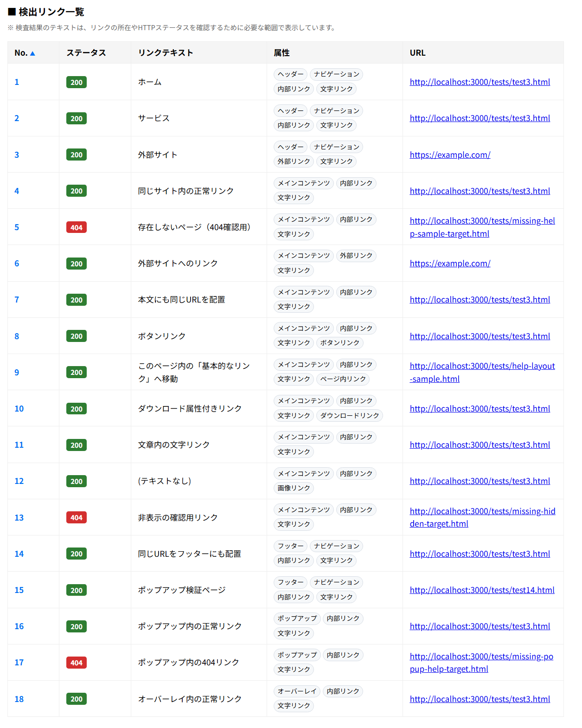
Task: Open row number 18 link
Action: pyautogui.click(x=19, y=699)
